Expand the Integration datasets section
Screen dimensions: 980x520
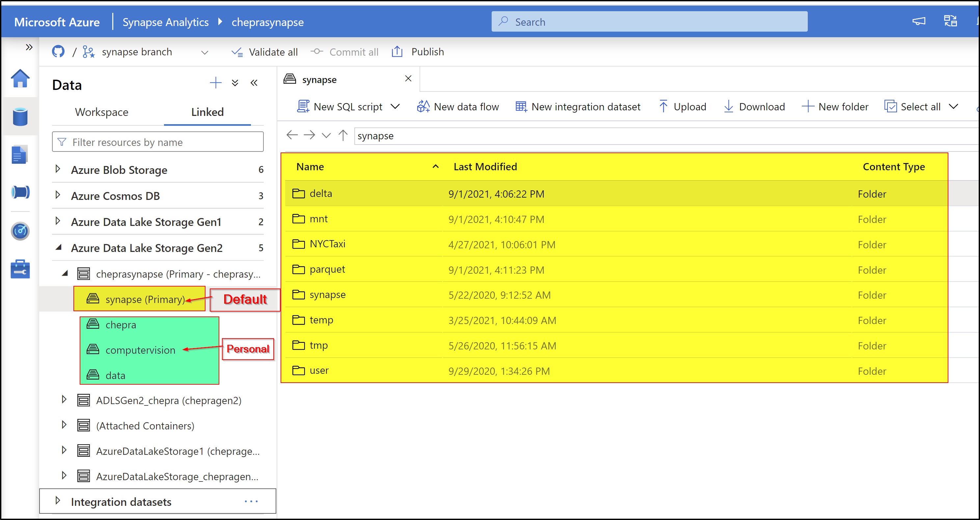pos(58,501)
